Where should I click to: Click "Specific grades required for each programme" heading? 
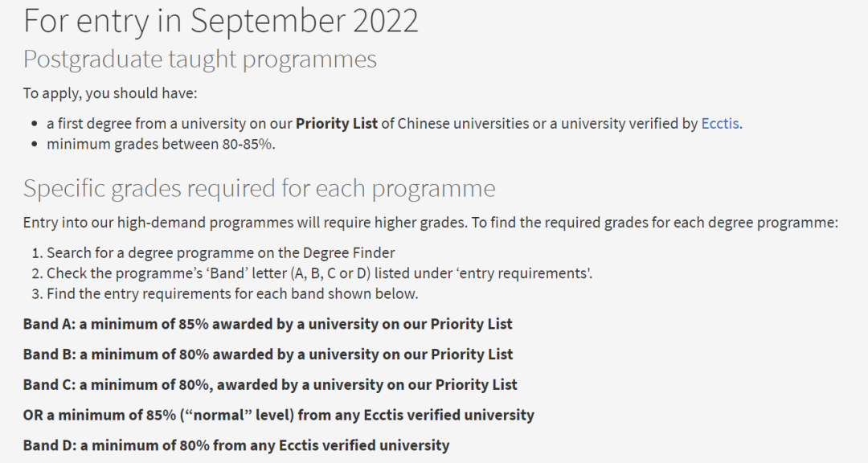(x=259, y=188)
